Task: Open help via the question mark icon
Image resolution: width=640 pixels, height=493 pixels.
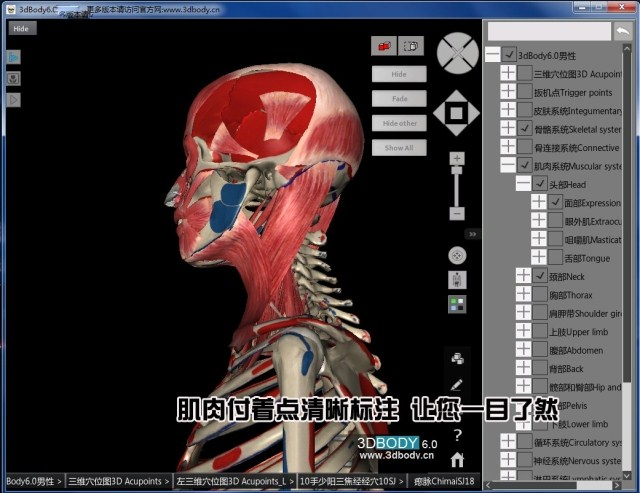Action: (457, 435)
